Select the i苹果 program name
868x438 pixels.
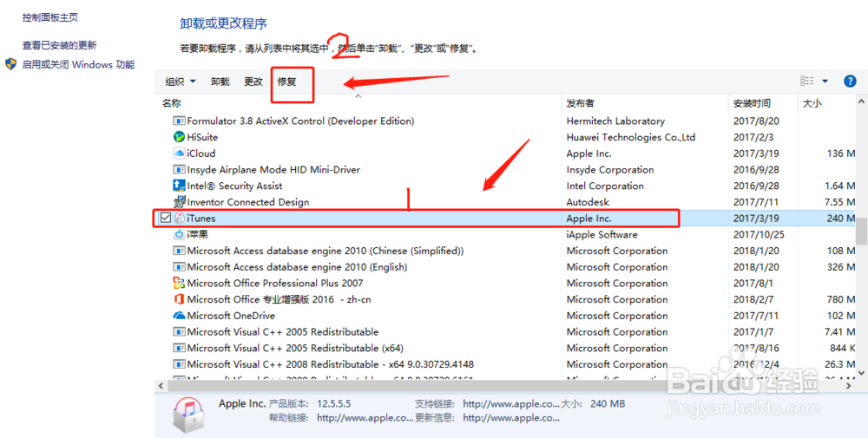pyautogui.click(x=198, y=234)
